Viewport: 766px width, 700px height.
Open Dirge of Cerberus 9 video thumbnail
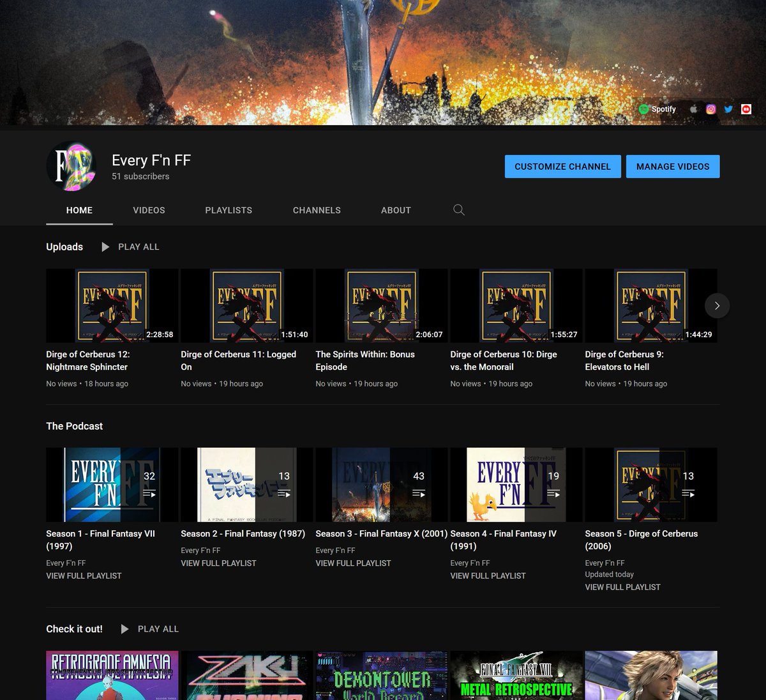pyautogui.click(x=650, y=305)
